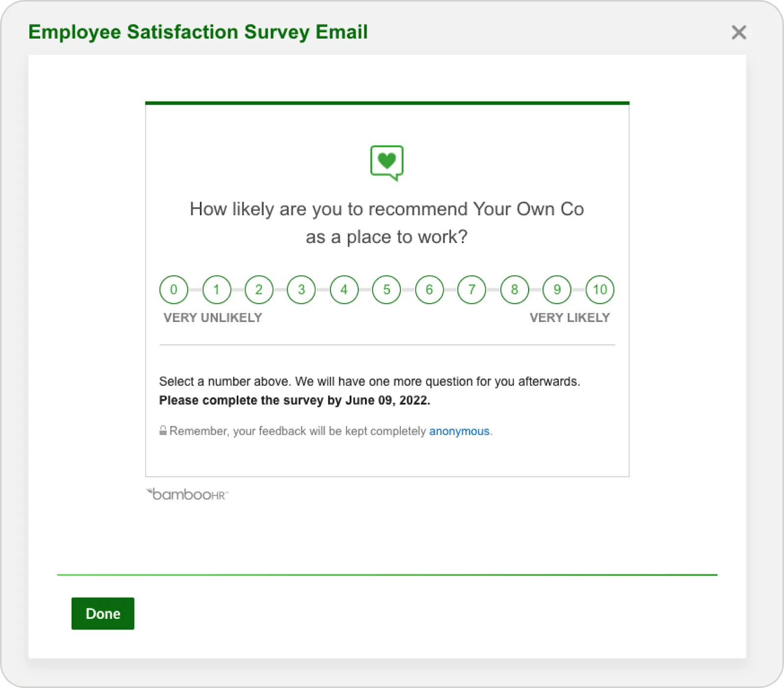
Task: Choose rating 3 circle
Action: 301,290
